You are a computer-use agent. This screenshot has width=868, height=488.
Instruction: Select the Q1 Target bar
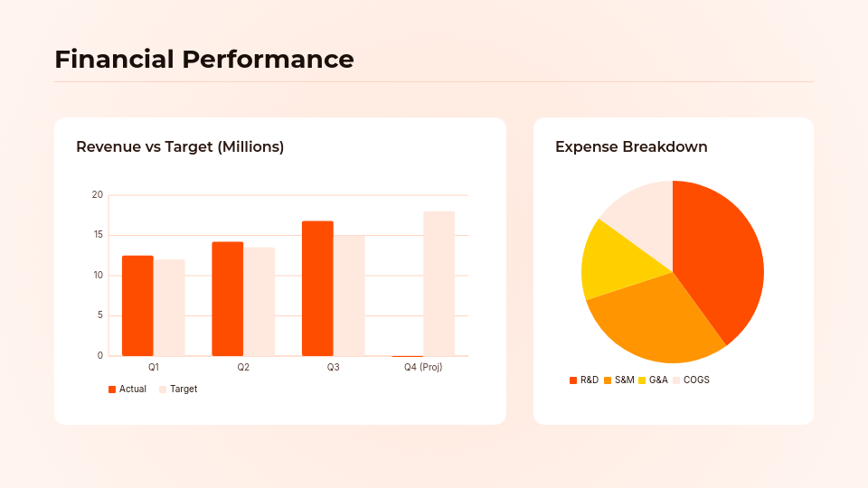click(x=169, y=307)
